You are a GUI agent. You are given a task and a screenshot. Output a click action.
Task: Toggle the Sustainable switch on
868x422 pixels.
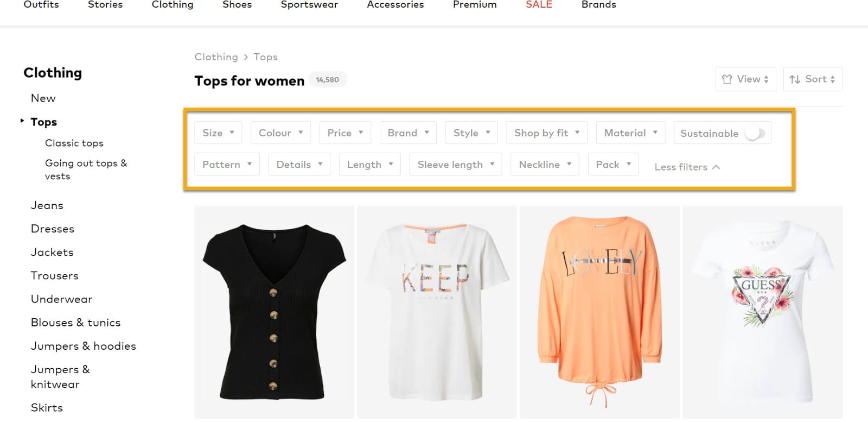tap(755, 133)
